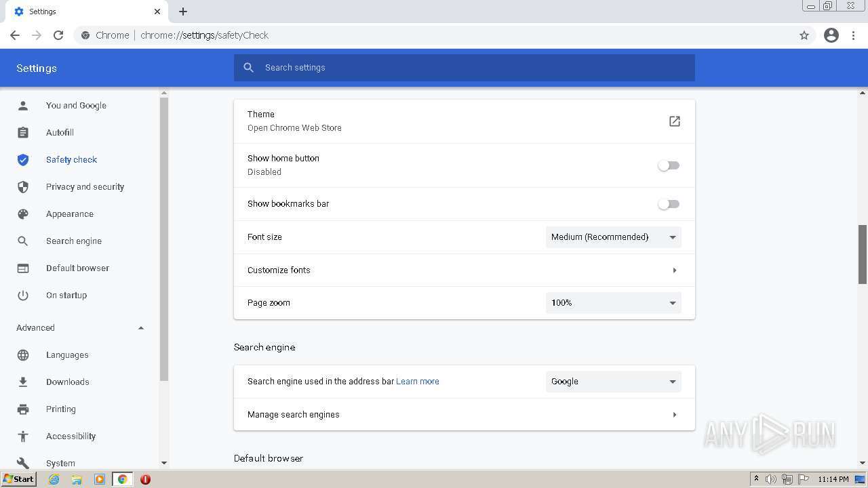The width and height of the screenshot is (868, 488).
Task: Open the Page zoom dropdown
Action: [614, 303]
